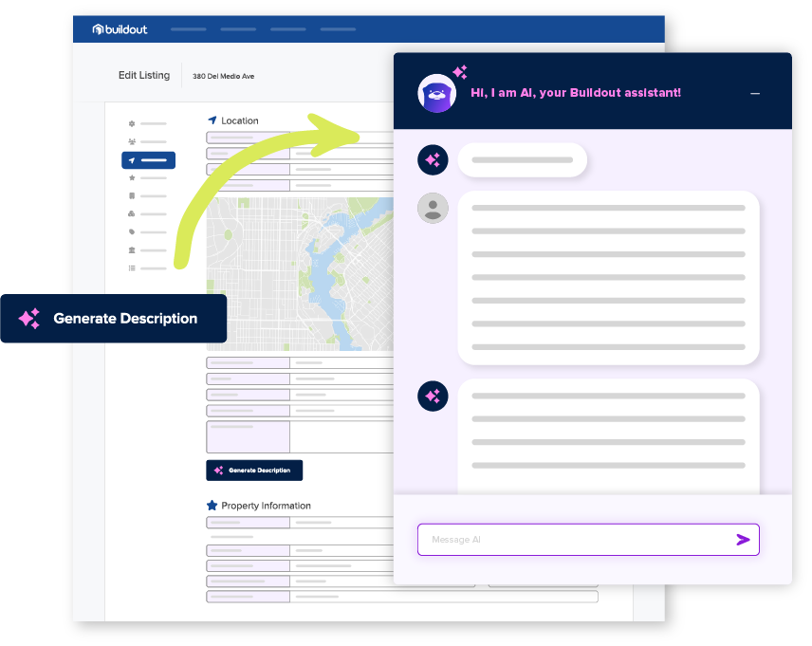This screenshot has height=646, width=812.
Task: Click the user's gray avatar in chat
Action: coord(434,208)
